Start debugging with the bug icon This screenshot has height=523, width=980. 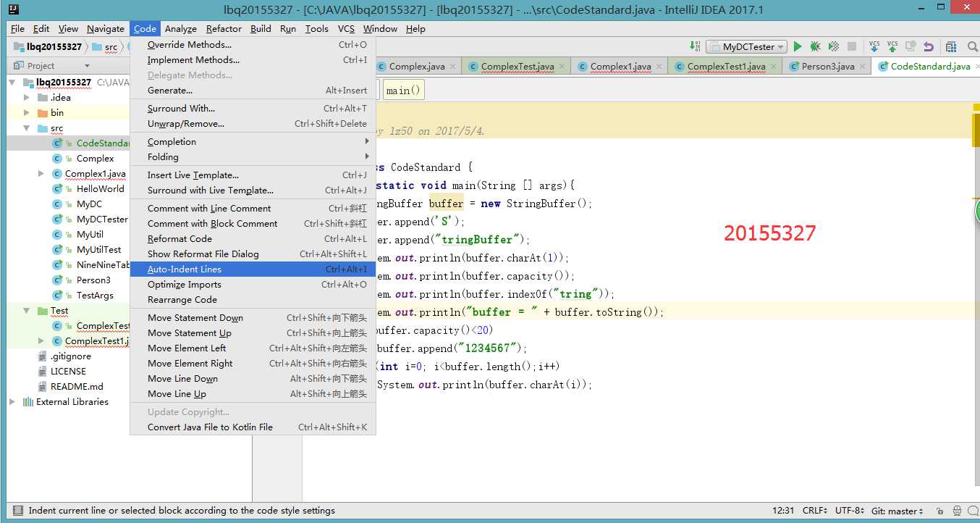click(816, 46)
